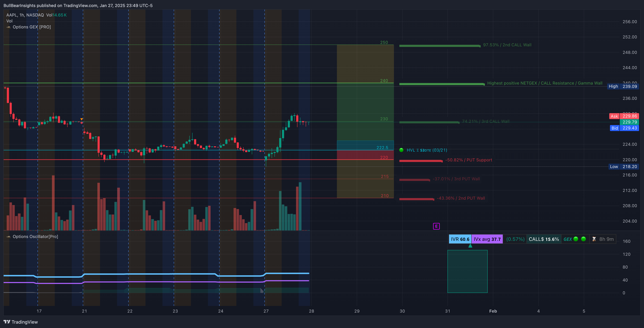
Task: Click the '230' strike level label
Action: coord(384,119)
